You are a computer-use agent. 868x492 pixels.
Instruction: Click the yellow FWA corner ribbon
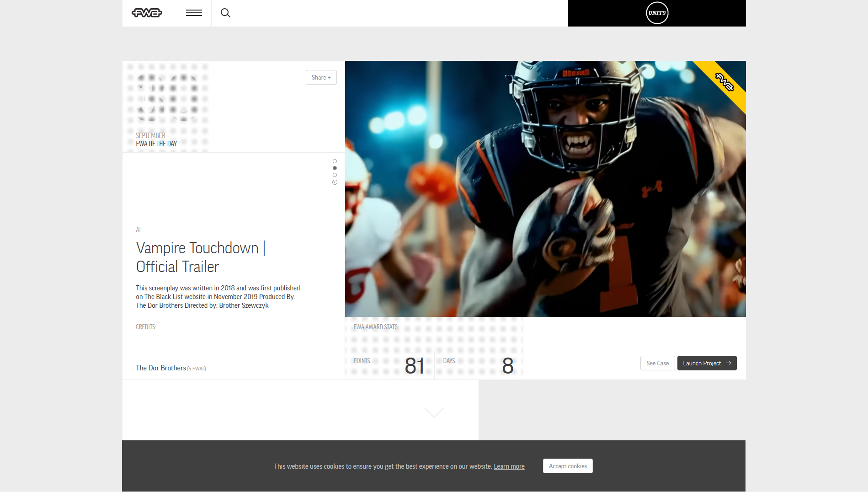click(x=724, y=82)
